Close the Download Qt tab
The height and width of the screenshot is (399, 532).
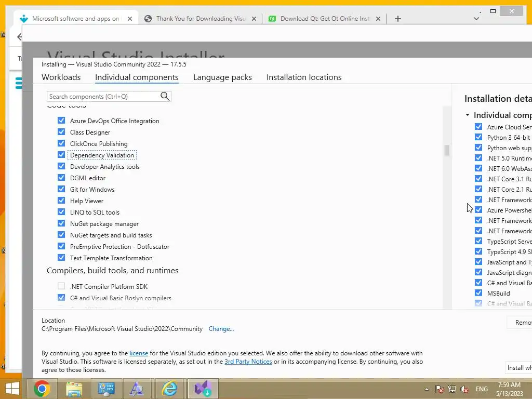(378, 19)
